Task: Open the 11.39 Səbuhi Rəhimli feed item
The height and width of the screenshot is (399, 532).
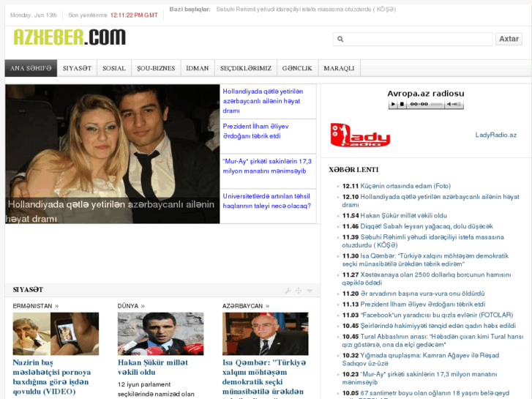Action: [x=423, y=241]
